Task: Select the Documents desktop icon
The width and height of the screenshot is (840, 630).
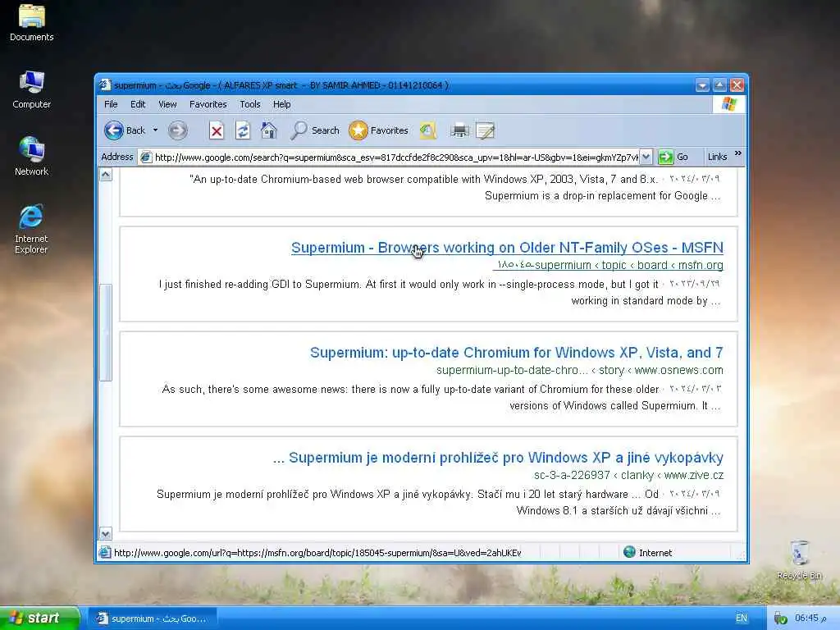Action: click(32, 22)
